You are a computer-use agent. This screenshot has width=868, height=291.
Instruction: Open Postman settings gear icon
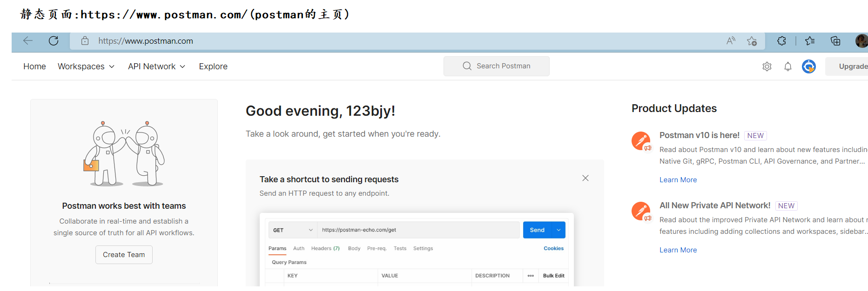pos(767,66)
